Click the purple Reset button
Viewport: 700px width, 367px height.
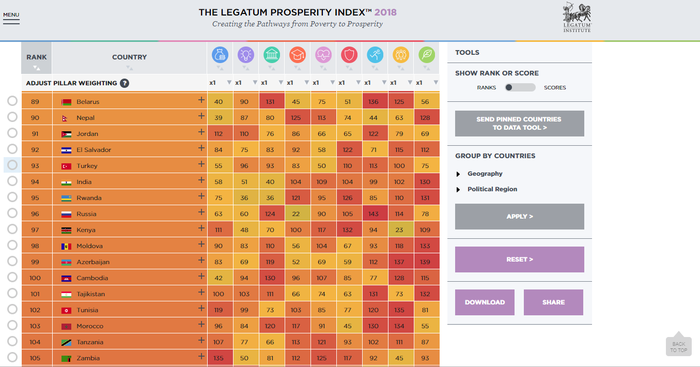tap(520, 259)
